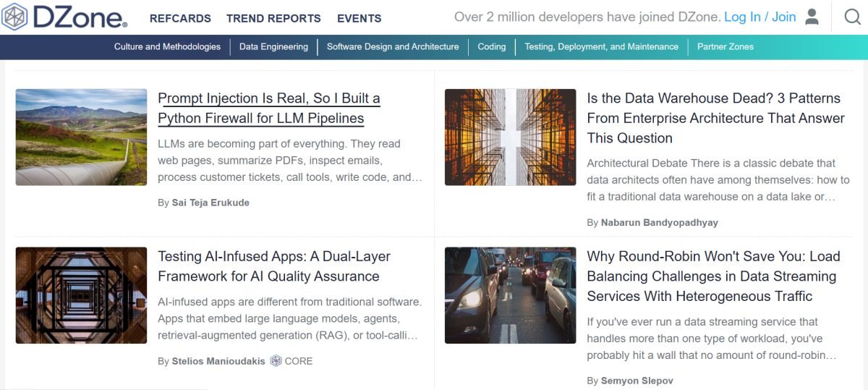View author Semyon Slepov
868x390 pixels.
click(637, 381)
